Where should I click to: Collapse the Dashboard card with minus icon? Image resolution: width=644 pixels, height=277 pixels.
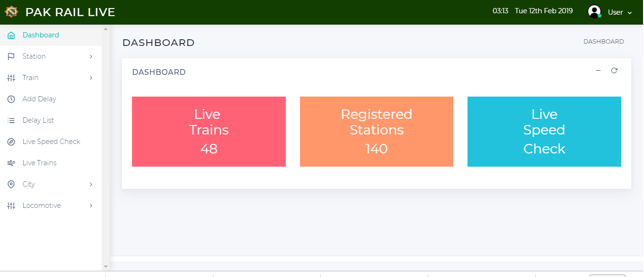pos(598,71)
